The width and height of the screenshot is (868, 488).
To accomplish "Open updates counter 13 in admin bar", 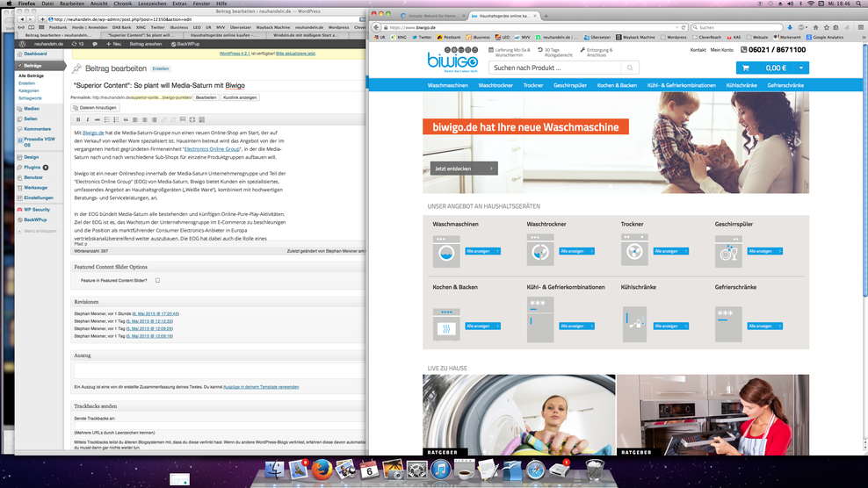I will [x=77, y=44].
